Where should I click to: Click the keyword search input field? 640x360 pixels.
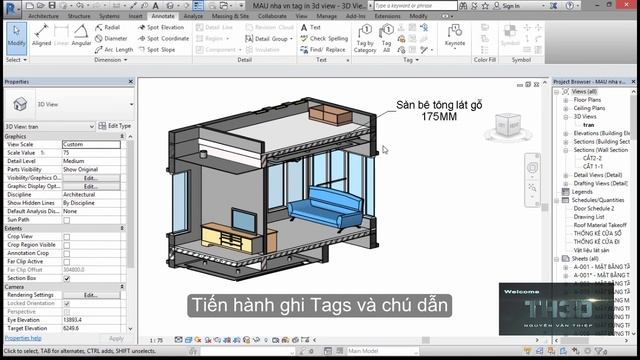coord(415,6)
